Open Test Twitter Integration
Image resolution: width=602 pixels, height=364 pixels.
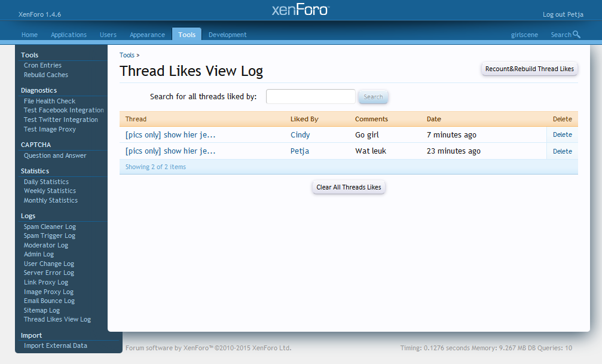tap(60, 120)
